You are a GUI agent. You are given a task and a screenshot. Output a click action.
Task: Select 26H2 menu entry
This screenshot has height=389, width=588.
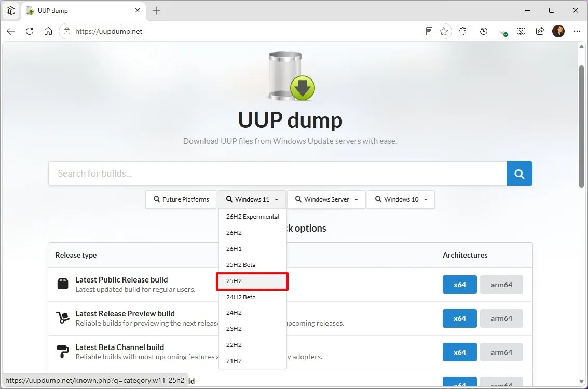(x=252, y=233)
